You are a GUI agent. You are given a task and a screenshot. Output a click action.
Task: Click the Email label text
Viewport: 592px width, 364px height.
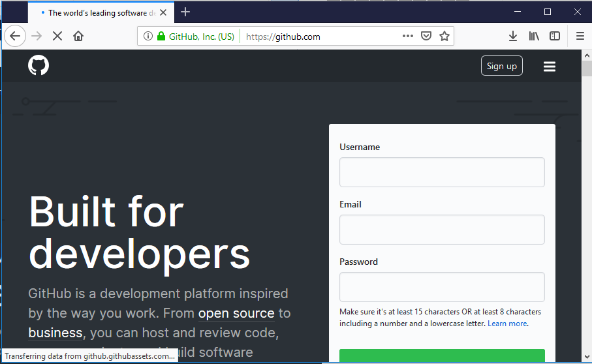[351, 204]
